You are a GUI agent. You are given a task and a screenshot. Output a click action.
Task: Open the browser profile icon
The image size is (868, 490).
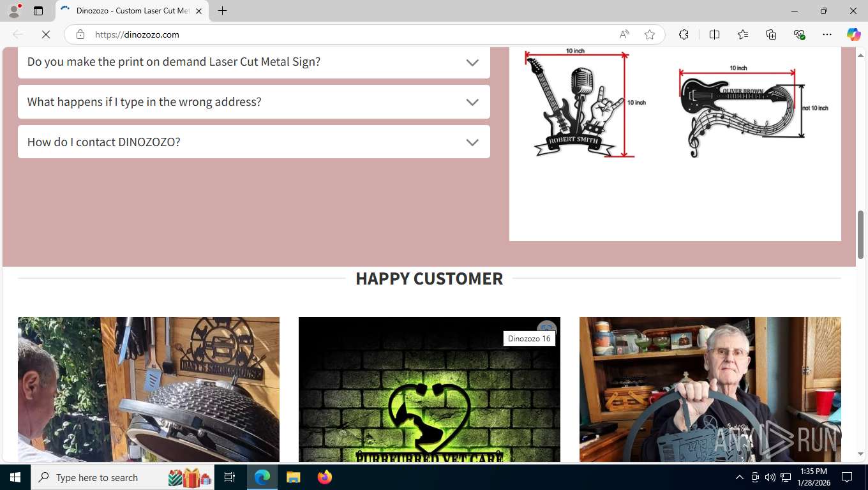pos(14,11)
